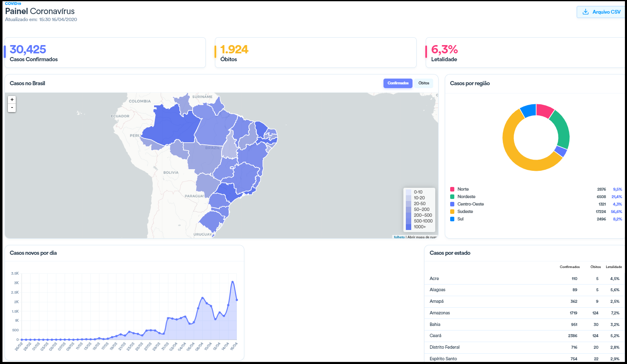Select the Nordeste green legend swatch

[x=452, y=197]
